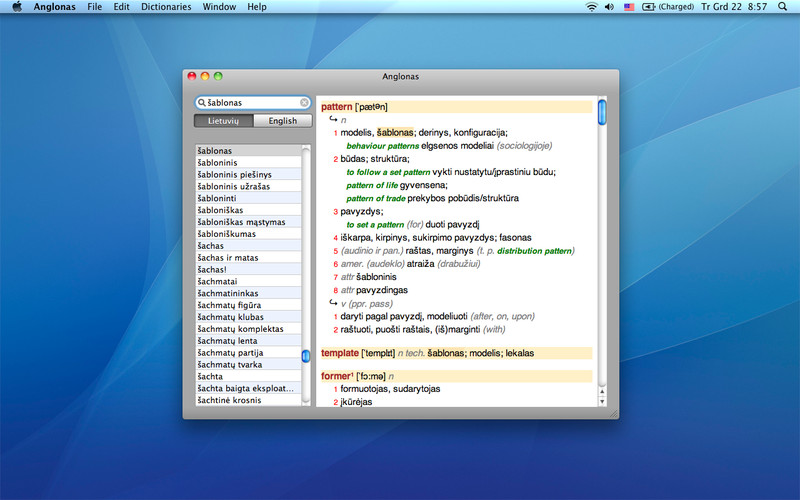Select šachta in the word list
Viewport: 800px width, 500px height.
[248, 377]
